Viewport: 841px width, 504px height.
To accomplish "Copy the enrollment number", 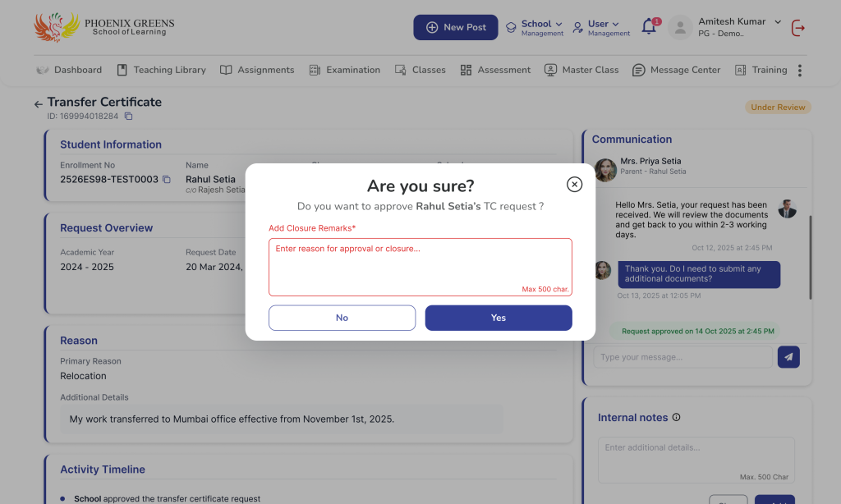I will coord(167,179).
